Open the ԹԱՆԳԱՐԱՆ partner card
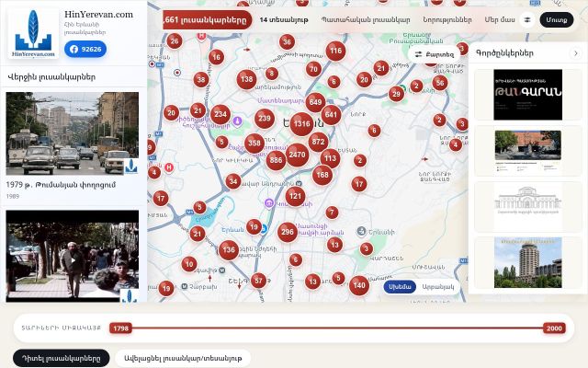Viewport: 588px width, 368px height. pos(527,95)
